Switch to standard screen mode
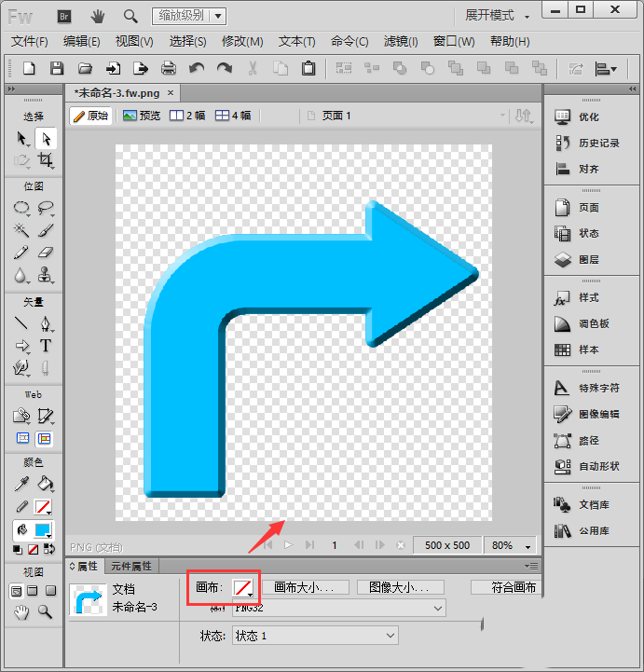The width and height of the screenshot is (644, 672). [16, 591]
